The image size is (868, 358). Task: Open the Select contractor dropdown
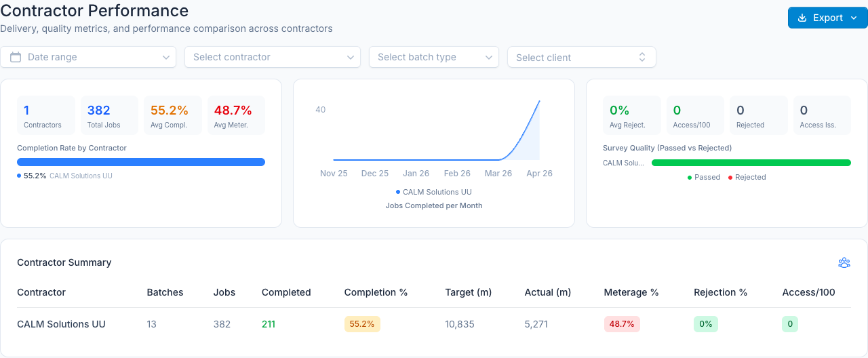click(272, 57)
